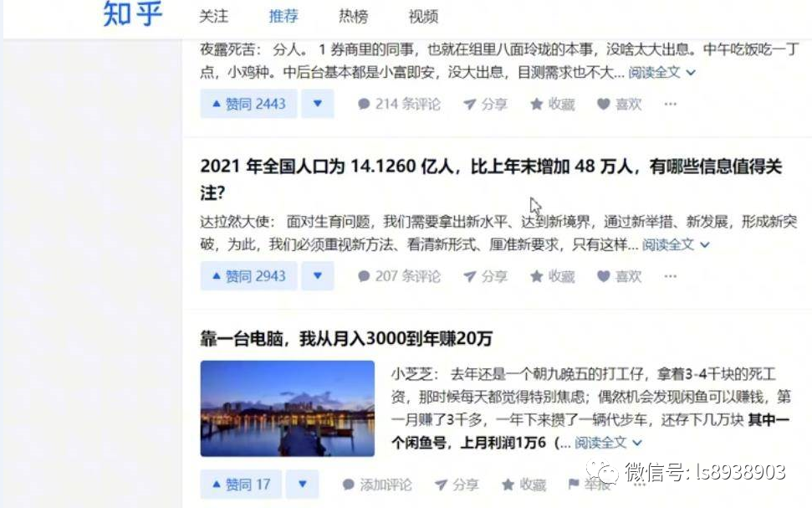
Task: Like 喜欢 the answer with 214 comments
Action: pos(620,104)
